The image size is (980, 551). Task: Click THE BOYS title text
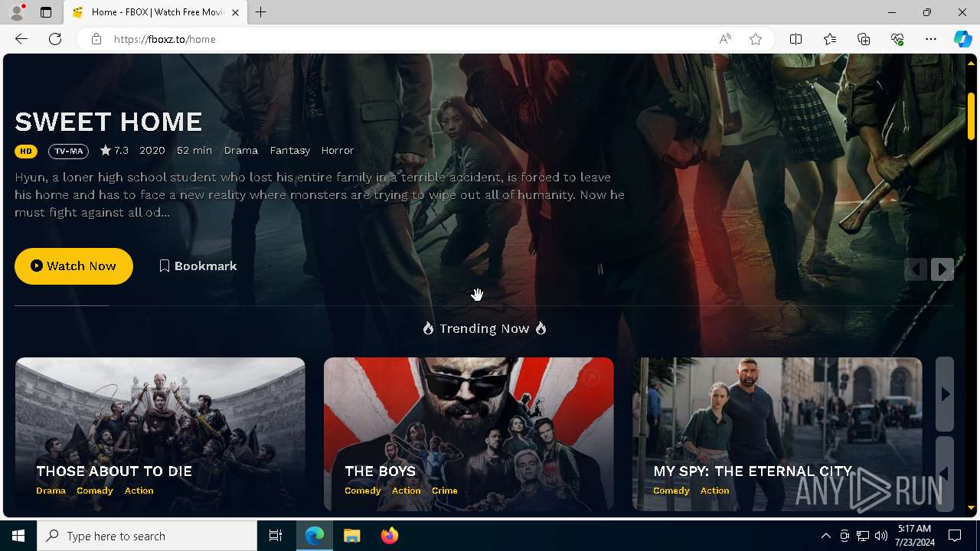tap(381, 471)
